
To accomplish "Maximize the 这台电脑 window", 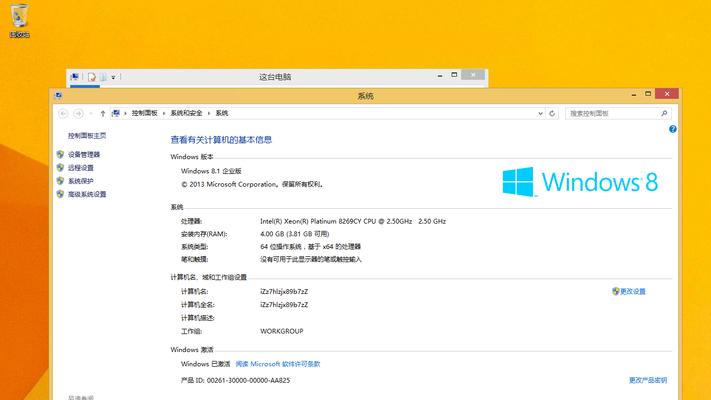I will point(454,75).
